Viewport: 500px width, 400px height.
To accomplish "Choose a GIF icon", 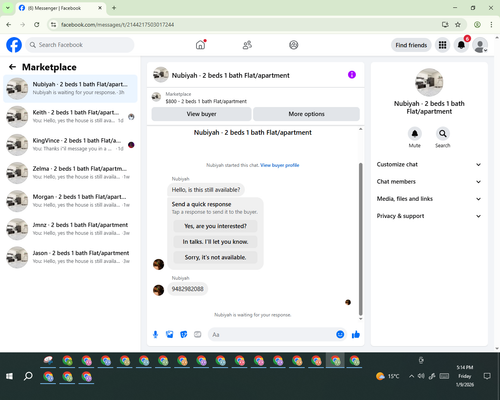I will [198, 334].
